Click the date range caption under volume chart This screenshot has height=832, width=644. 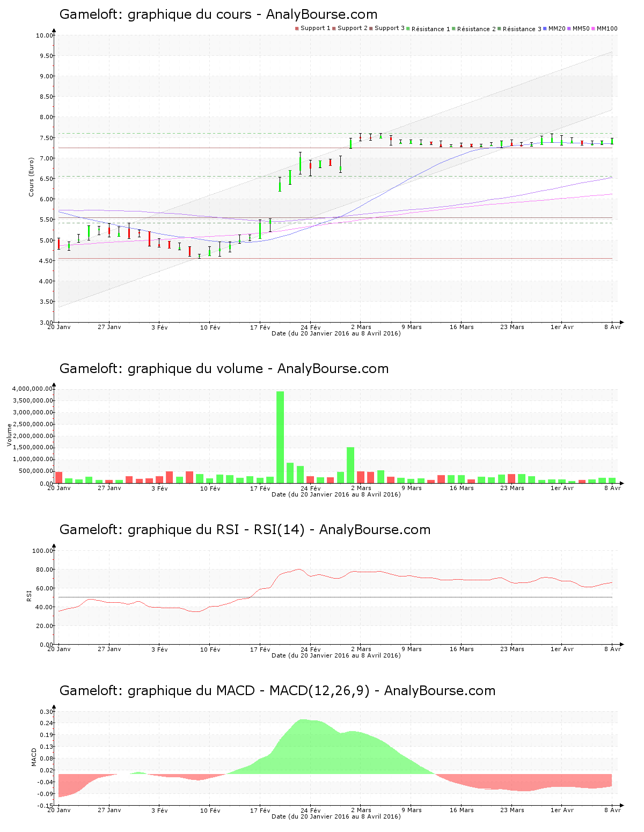tap(336, 494)
